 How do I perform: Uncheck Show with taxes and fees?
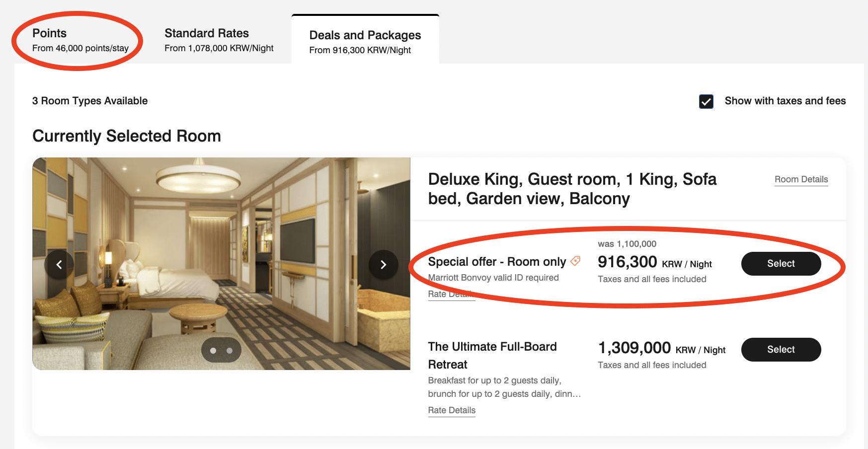click(706, 101)
